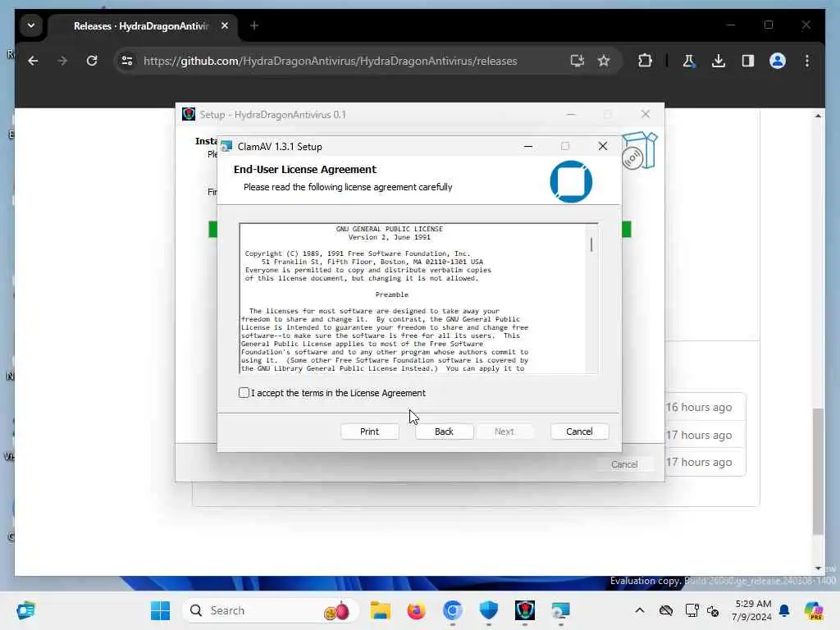This screenshot has width=840, height=630.
Task: Open Copilot preview icon in taskbar
Action: pyautogui.click(x=814, y=610)
